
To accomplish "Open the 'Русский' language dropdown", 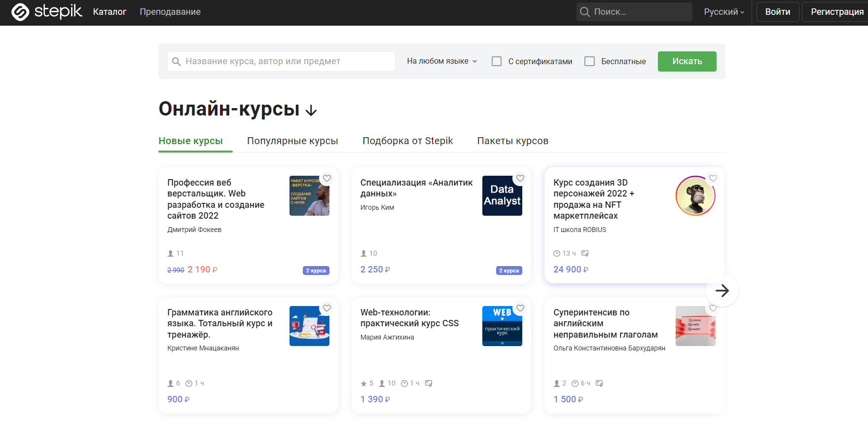I will (724, 12).
